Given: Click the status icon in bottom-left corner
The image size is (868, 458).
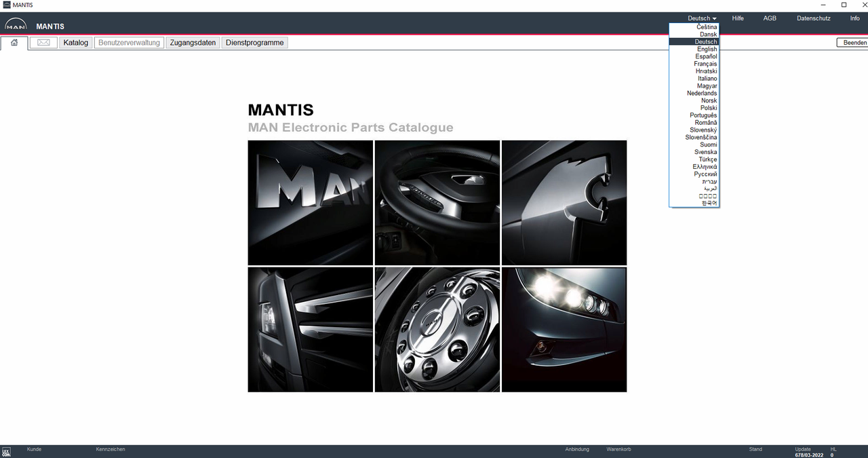Looking at the screenshot, I should coord(6,452).
